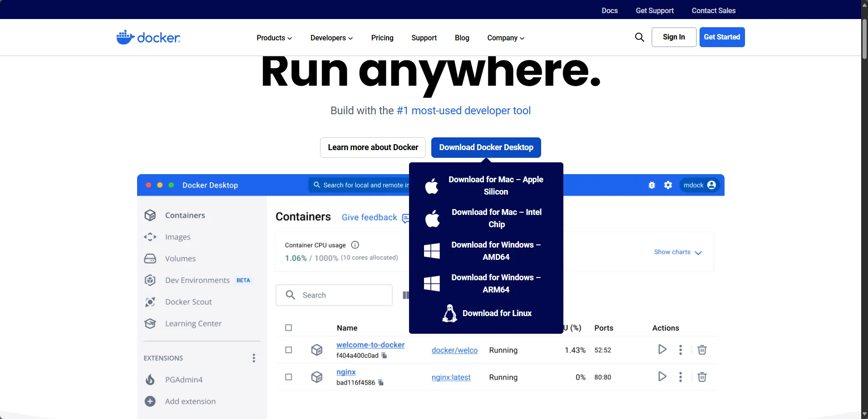Check the welcome-to-docker row checkbox
Image resolution: width=868 pixels, height=419 pixels.
tap(289, 350)
